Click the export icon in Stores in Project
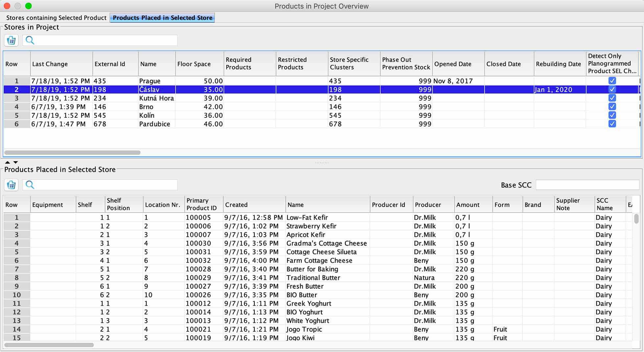The height and width of the screenshot is (352, 644). coord(11,40)
